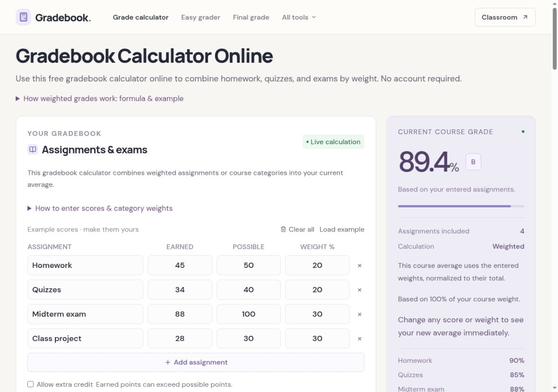Click the Gradebook brand name link
558x392 pixels.
click(63, 18)
